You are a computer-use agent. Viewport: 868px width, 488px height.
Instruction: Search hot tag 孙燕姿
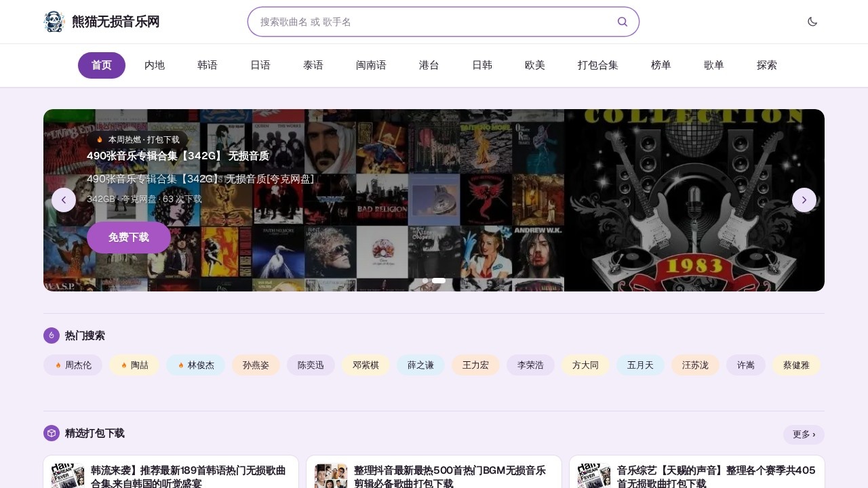(x=256, y=365)
